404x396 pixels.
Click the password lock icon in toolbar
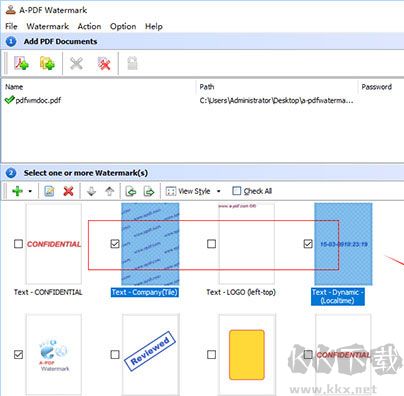(132, 63)
